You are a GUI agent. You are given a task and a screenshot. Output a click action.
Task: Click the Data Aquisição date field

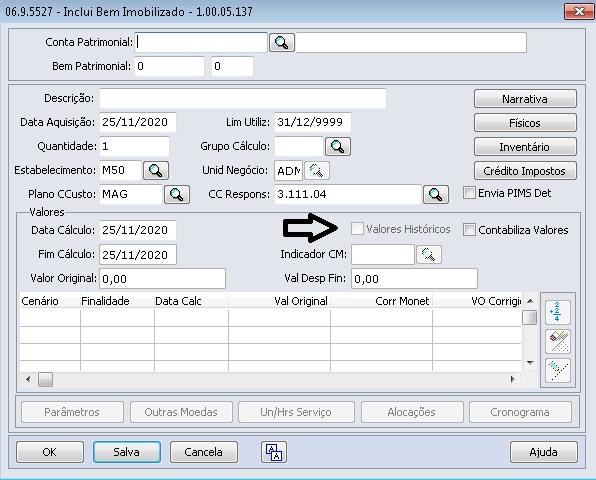tap(138, 122)
